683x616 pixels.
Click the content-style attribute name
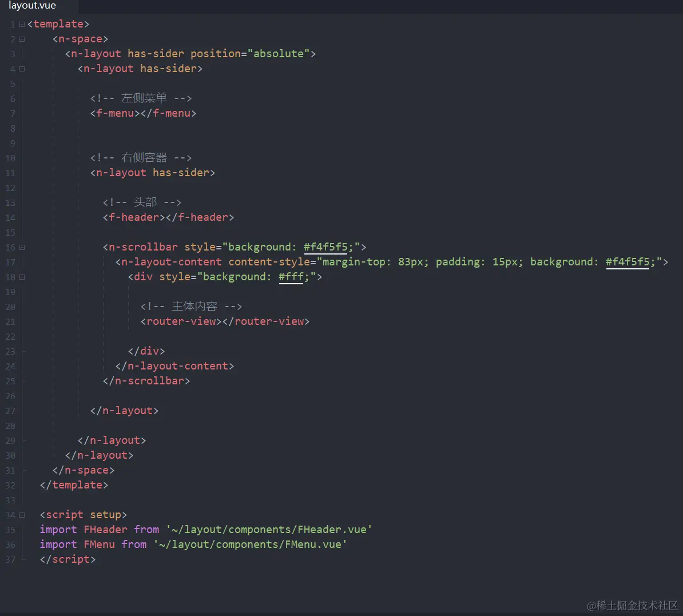[x=269, y=262]
